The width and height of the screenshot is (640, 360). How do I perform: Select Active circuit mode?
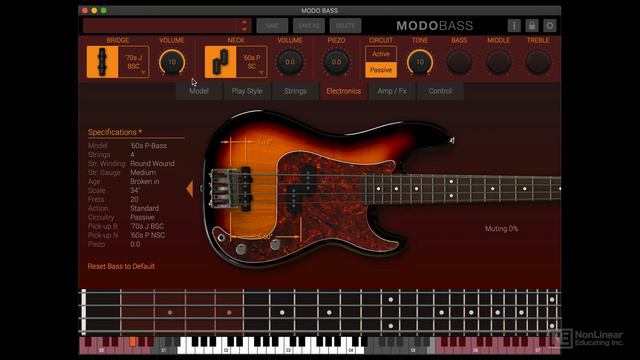(x=380, y=54)
